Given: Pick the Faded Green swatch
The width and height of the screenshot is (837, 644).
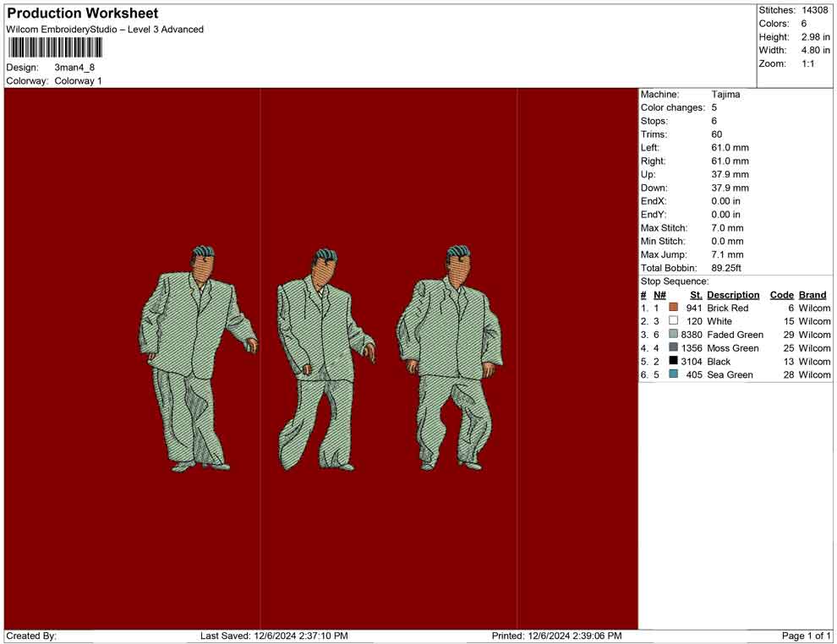Looking at the screenshot, I should click(x=673, y=335).
